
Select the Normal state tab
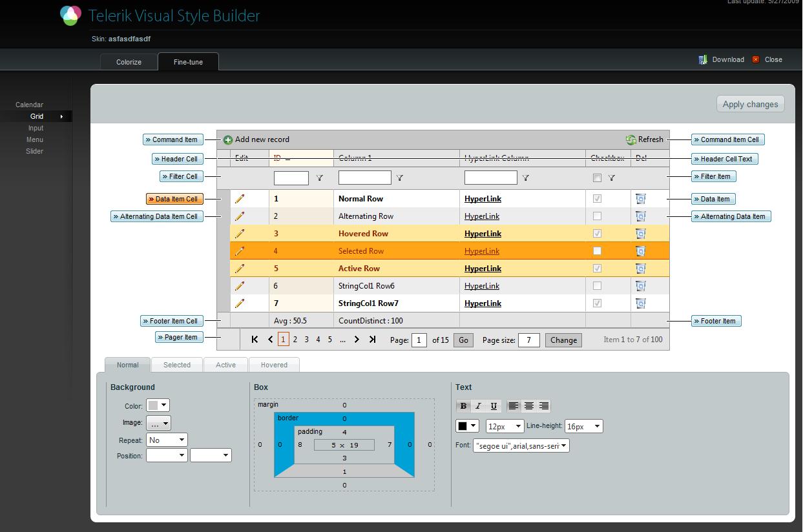click(x=127, y=365)
